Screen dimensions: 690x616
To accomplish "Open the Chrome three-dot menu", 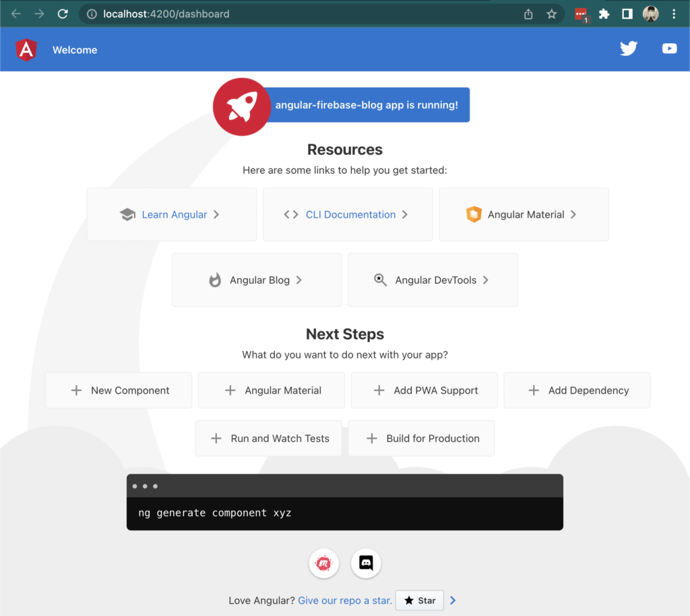I will pyautogui.click(x=674, y=13).
